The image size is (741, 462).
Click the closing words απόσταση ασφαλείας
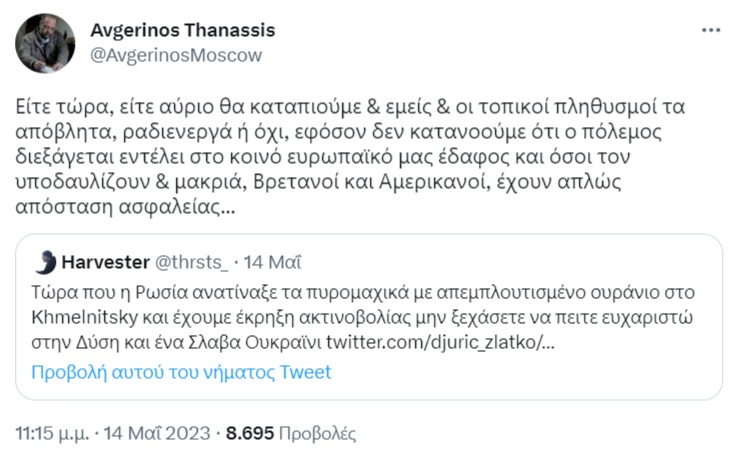[x=125, y=207]
